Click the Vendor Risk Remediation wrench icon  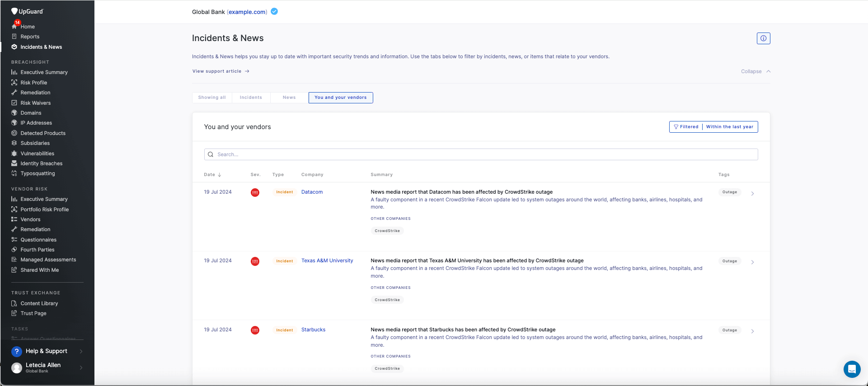[14, 229]
